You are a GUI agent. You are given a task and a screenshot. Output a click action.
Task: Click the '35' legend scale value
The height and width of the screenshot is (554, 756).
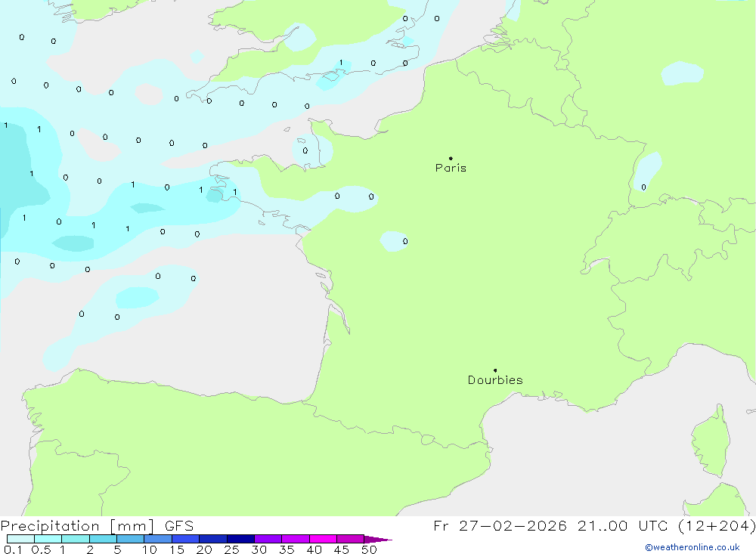pos(287,549)
